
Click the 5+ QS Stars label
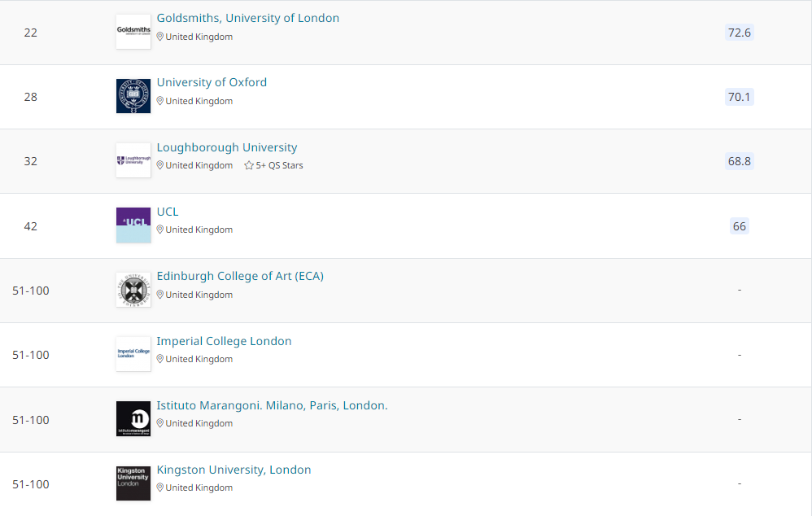point(280,165)
